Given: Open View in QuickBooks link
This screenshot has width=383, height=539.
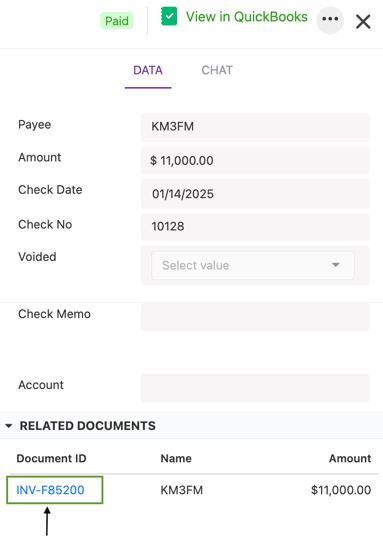Looking at the screenshot, I should (247, 16).
